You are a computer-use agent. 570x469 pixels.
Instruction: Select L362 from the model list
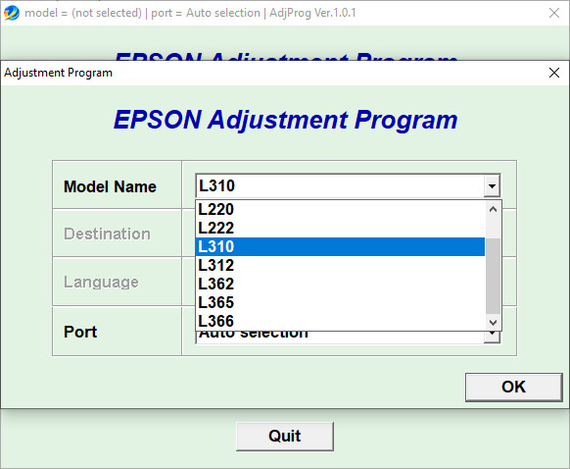coord(340,284)
